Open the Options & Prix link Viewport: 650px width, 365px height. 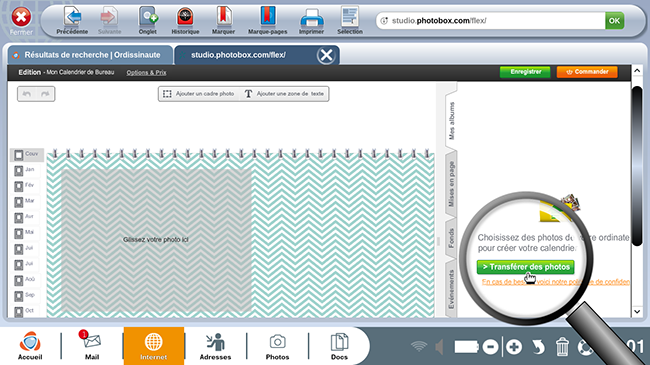point(146,73)
